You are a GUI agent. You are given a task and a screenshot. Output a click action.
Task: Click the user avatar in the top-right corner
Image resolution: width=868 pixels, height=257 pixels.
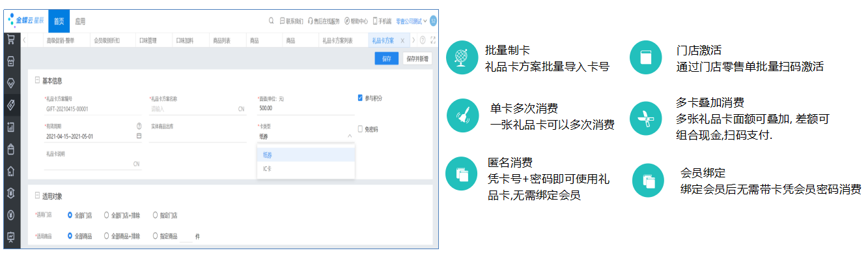(x=433, y=21)
